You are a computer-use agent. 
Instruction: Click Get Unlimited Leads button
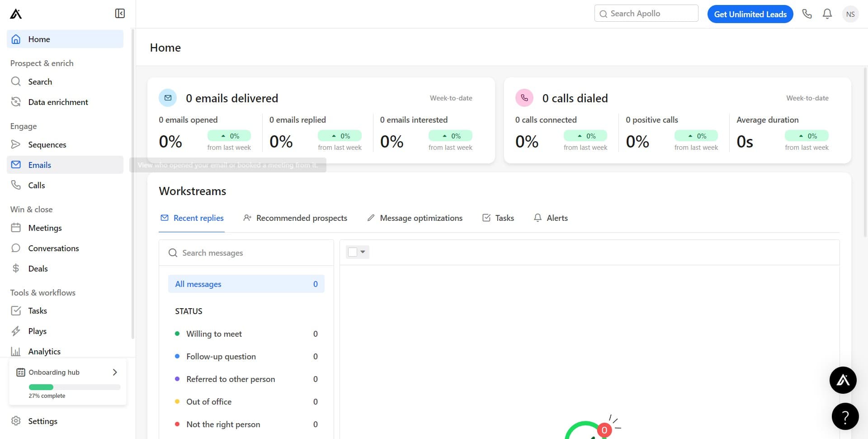click(x=750, y=14)
